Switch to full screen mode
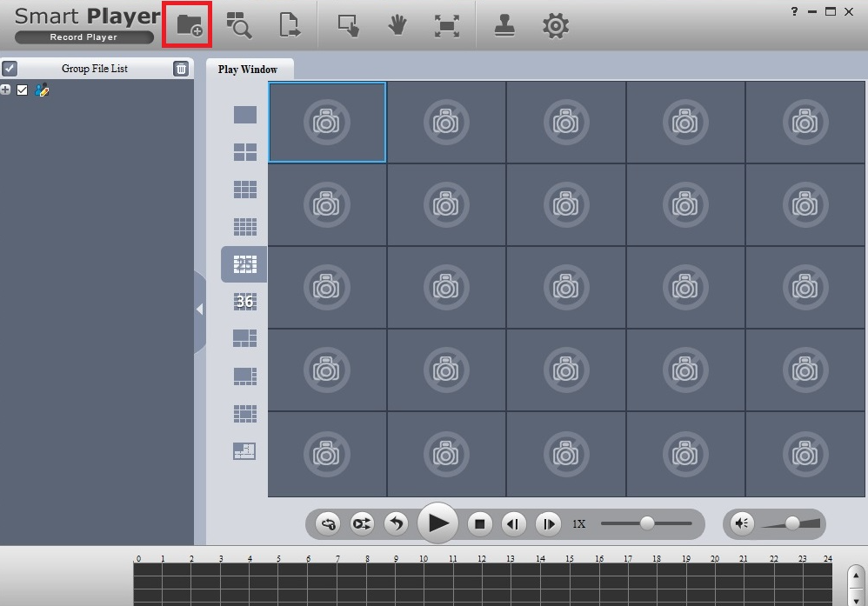Viewport: 868px width, 606px height. click(447, 26)
